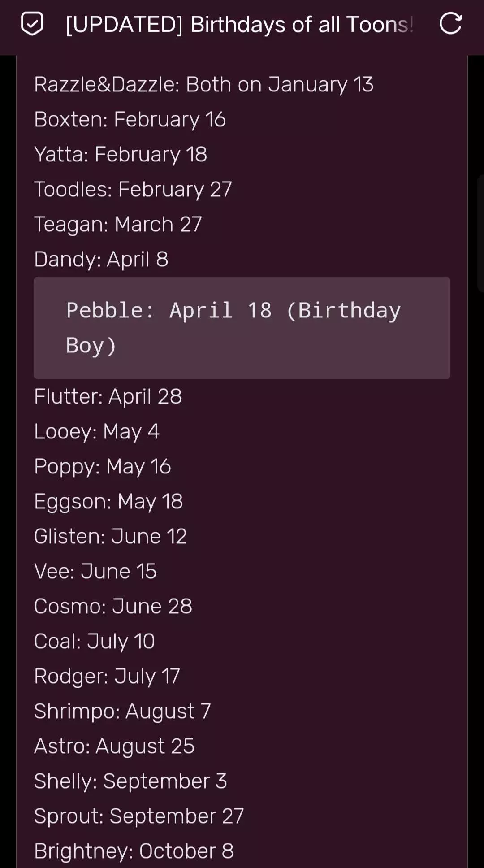Tap the highlighted Pebble April 18 block
Image resolution: width=484 pixels, height=868 pixels.
242,328
